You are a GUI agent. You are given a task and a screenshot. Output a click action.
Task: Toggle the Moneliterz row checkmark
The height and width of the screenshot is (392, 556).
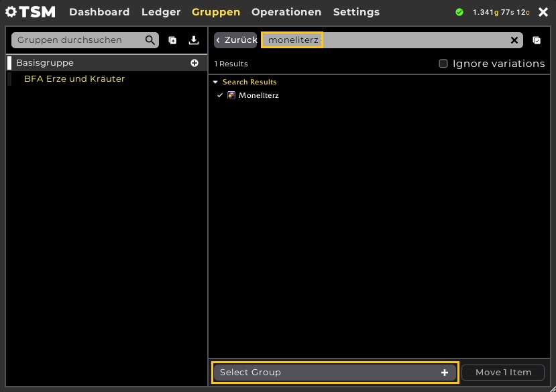(220, 95)
